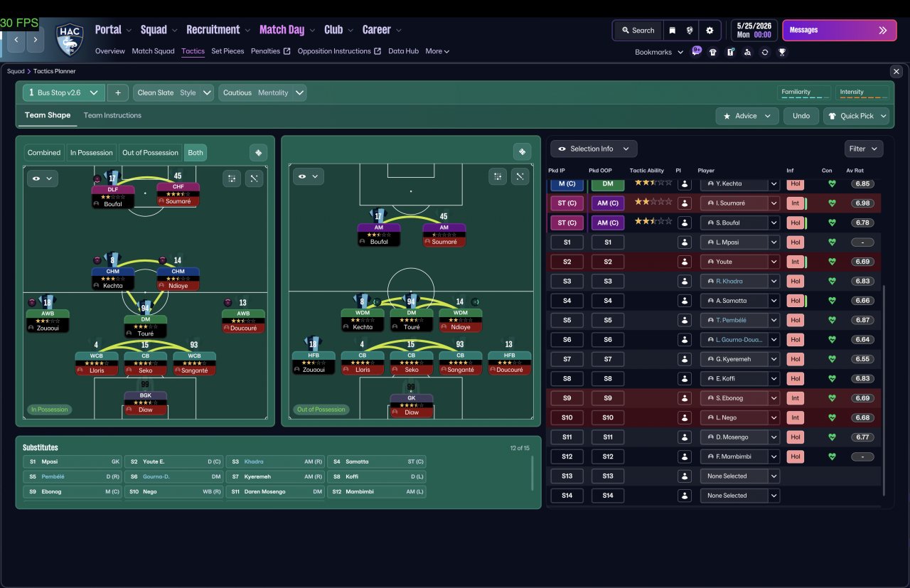This screenshot has width=910, height=588.
Task: Go forward with the right arrow button
Action: (36, 40)
